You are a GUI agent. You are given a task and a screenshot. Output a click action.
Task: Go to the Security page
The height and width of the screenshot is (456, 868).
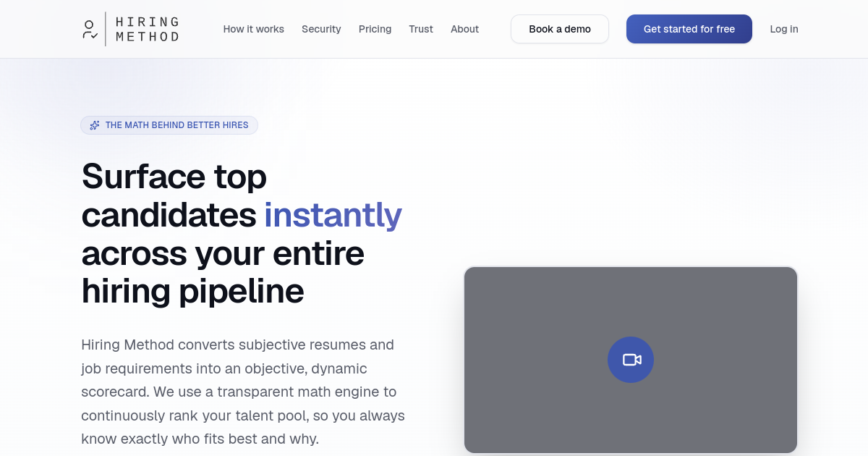click(321, 29)
